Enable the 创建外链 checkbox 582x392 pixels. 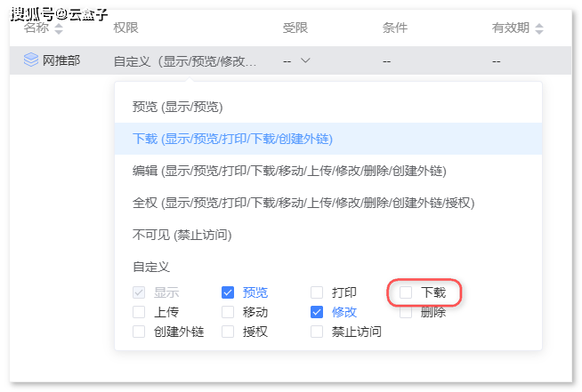[139, 332]
